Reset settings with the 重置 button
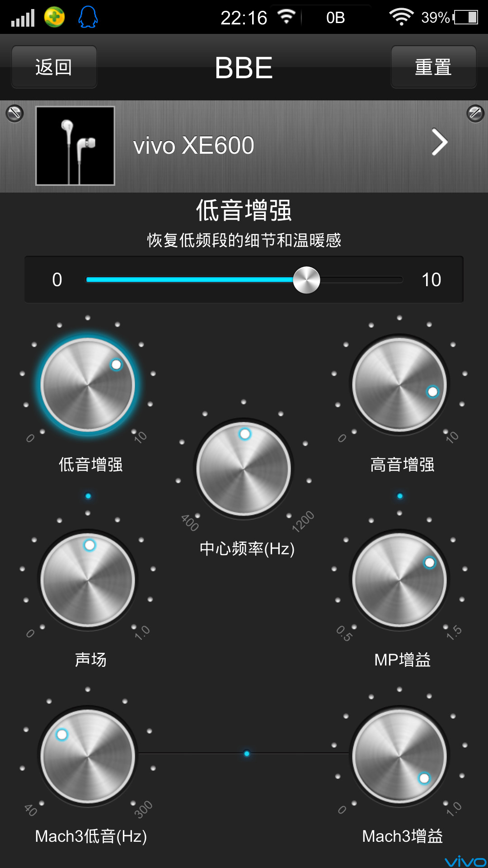488x868 pixels. point(433,67)
